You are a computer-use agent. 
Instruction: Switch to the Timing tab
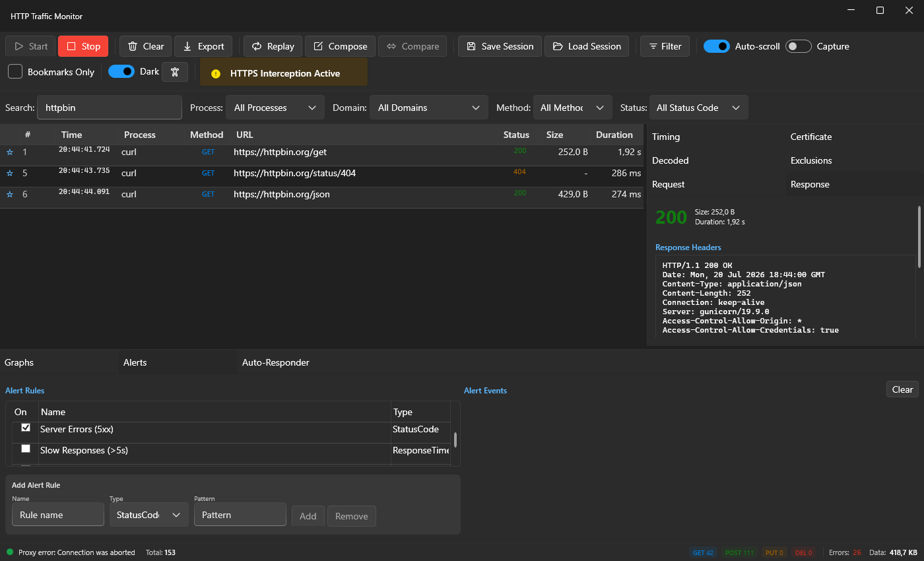point(666,137)
